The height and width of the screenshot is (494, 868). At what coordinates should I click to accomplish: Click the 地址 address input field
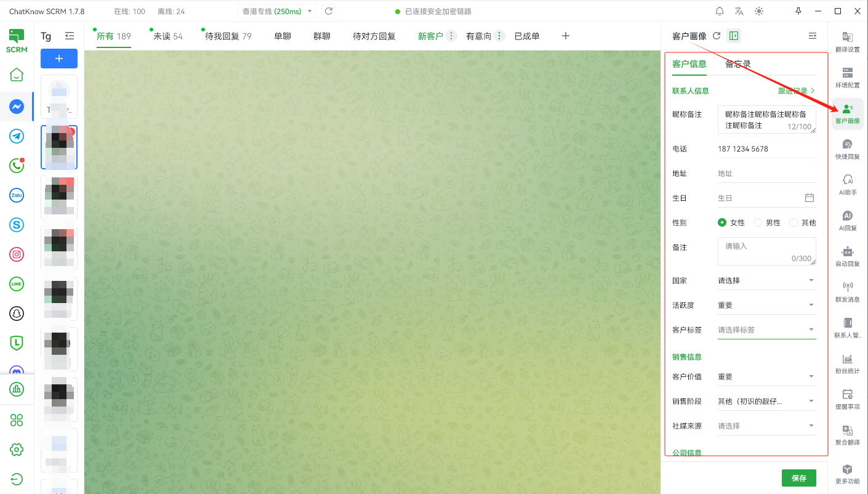coord(766,174)
